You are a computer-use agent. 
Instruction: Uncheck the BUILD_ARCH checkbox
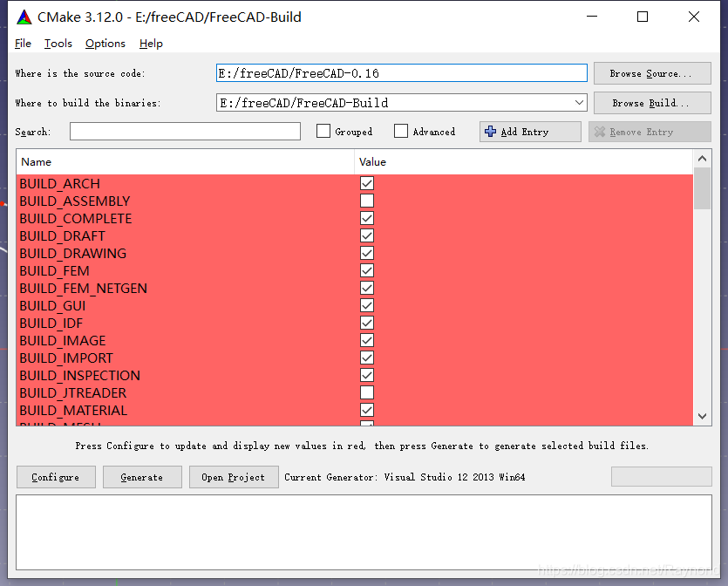click(x=367, y=183)
